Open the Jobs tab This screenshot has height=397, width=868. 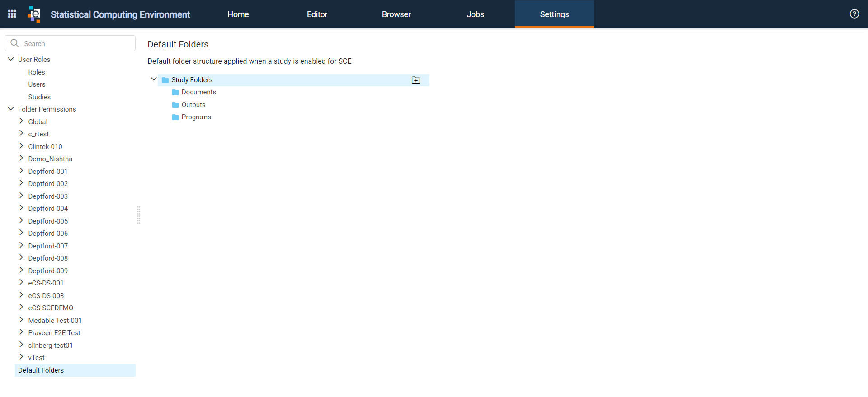click(x=476, y=14)
